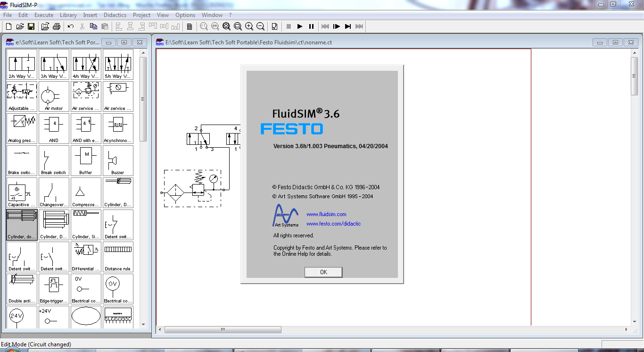This screenshot has width=644, height=352.
Task: Toggle the grid display icon
Action: [190, 26]
